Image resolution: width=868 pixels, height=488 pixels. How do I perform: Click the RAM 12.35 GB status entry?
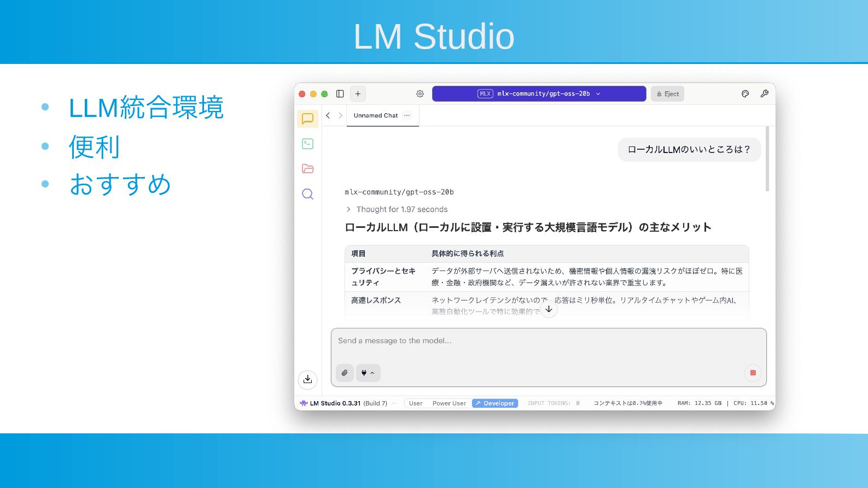[700, 403]
